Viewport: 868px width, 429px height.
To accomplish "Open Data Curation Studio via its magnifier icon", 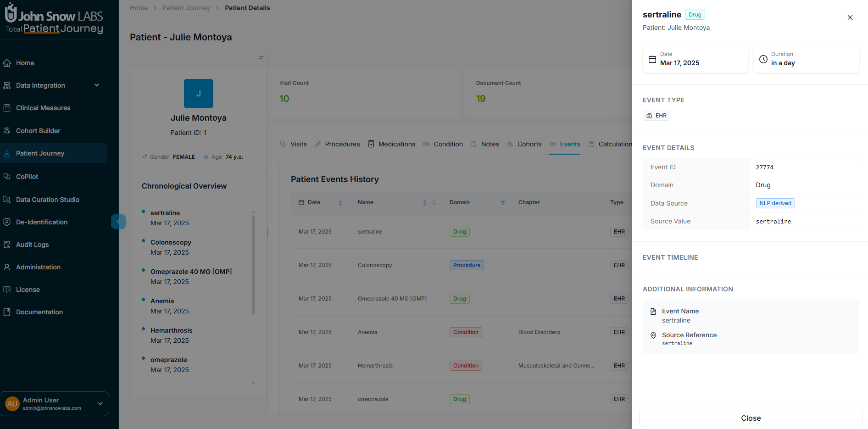I will point(7,200).
